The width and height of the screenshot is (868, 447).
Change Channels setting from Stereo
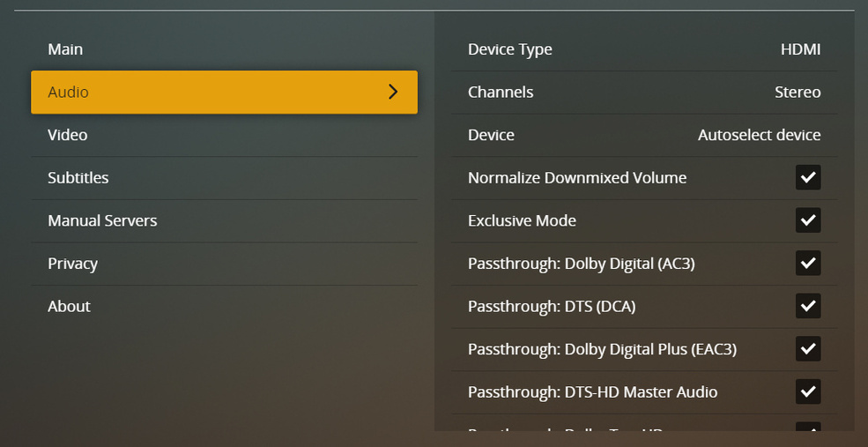797,92
